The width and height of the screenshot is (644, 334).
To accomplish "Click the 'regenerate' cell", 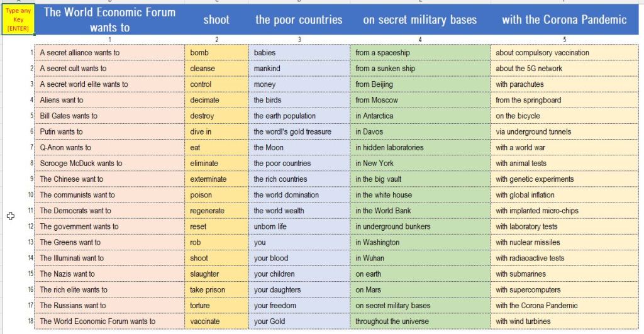I will (207, 211).
